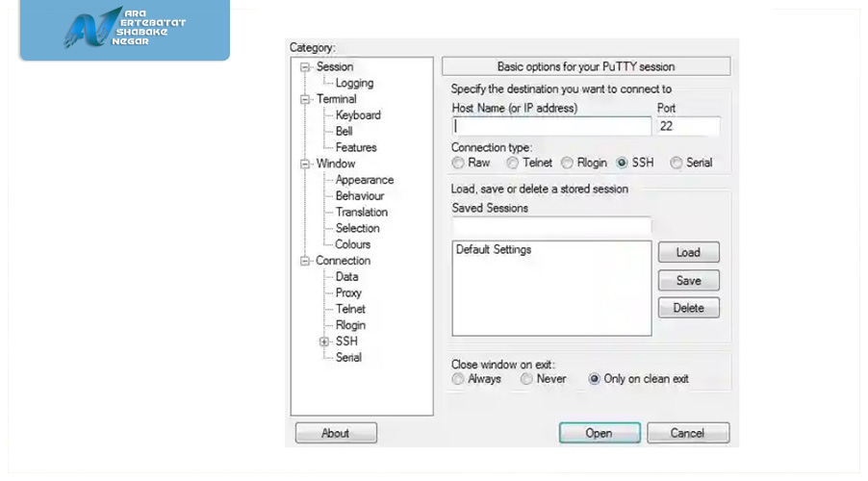The width and height of the screenshot is (868, 481).
Task: Collapse the Window tree node
Action: point(304,164)
